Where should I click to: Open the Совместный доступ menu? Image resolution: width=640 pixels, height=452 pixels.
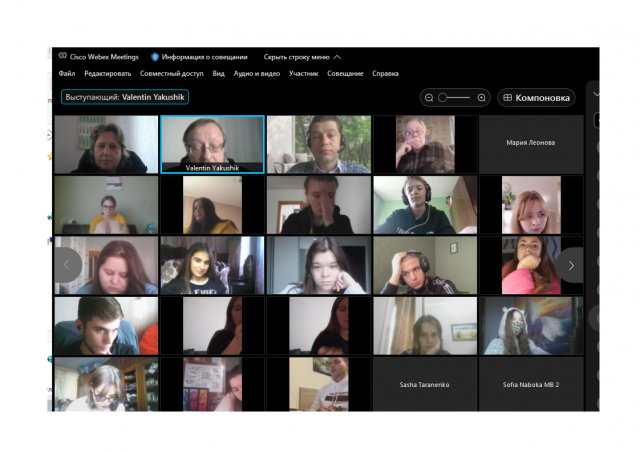click(x=171, y=73)
